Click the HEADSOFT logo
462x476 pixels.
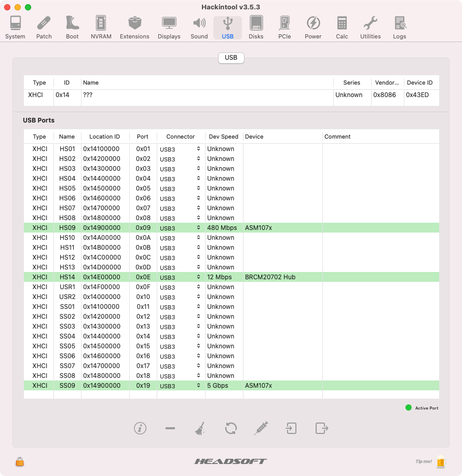pyautogui.click(x=230, y=461)
